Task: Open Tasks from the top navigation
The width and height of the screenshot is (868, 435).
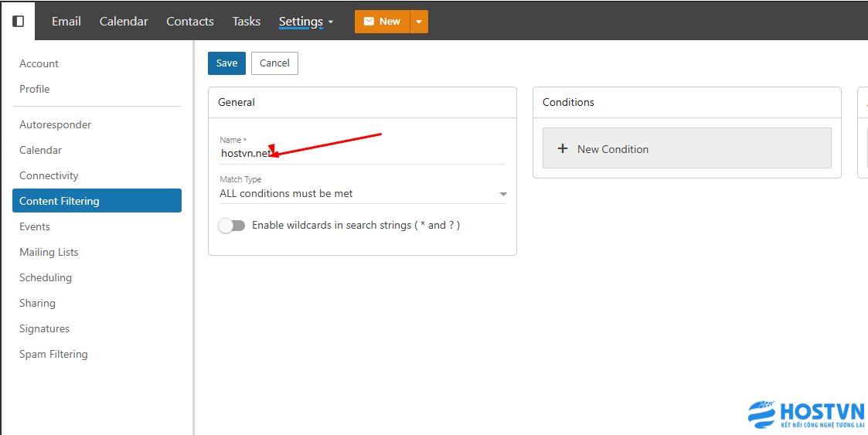Action: 247,22
